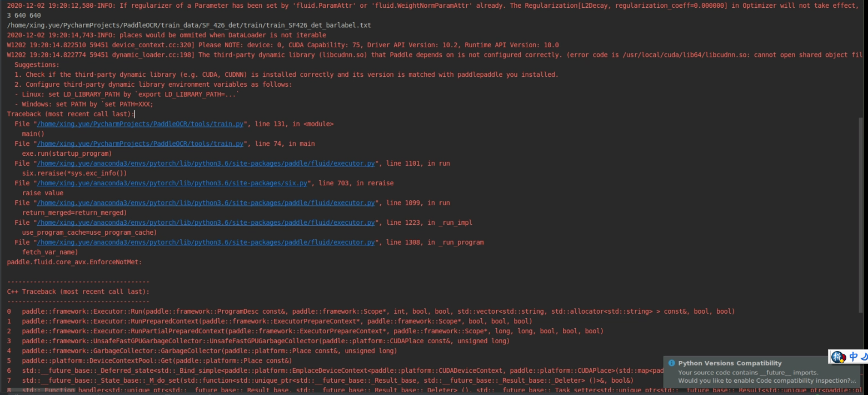Click the blue info icon on the notification
868x395 pixels.
pos(672,363)
